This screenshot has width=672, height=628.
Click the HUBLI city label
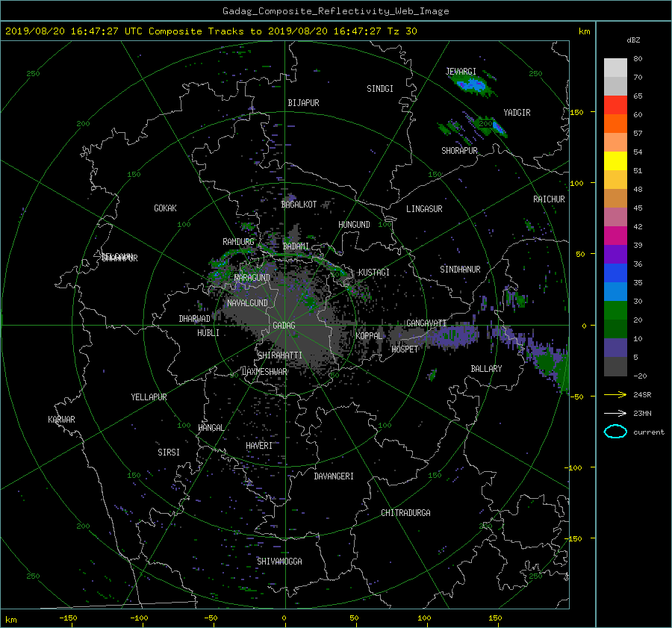208,333
